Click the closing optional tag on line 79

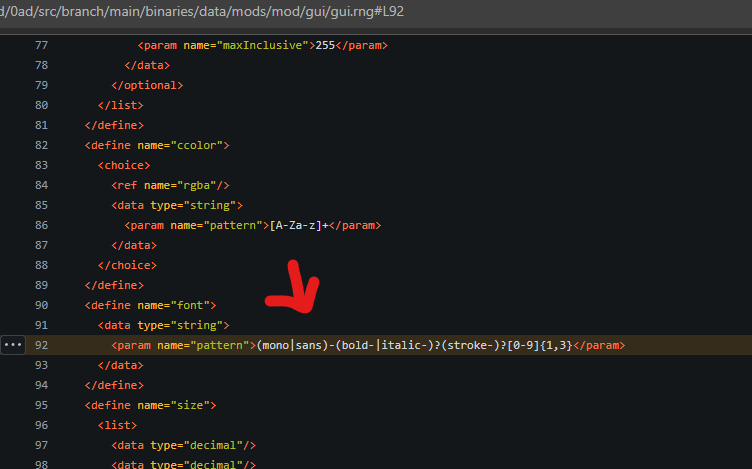click(x=146, y=85)
